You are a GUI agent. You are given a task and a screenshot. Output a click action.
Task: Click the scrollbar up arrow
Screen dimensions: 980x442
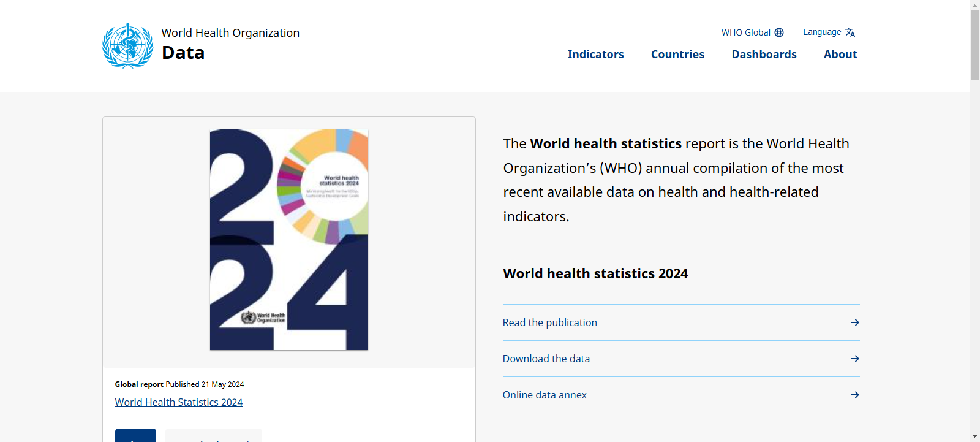(974, 5)
